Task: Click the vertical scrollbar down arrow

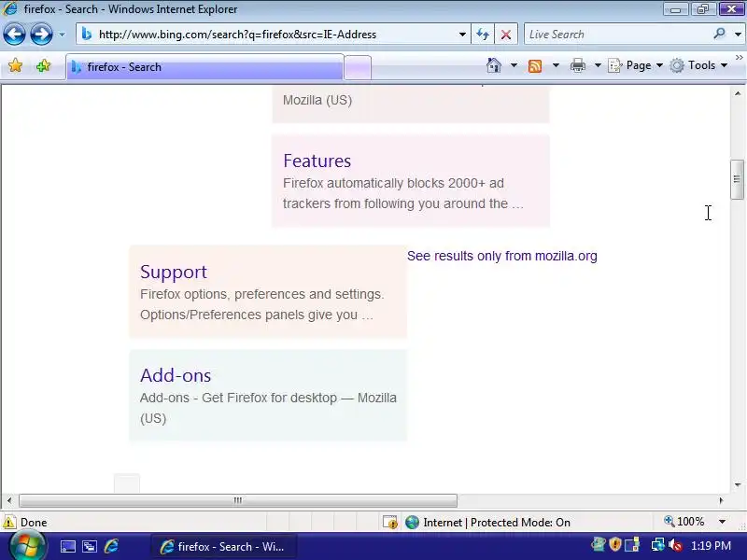Action: 738,484
